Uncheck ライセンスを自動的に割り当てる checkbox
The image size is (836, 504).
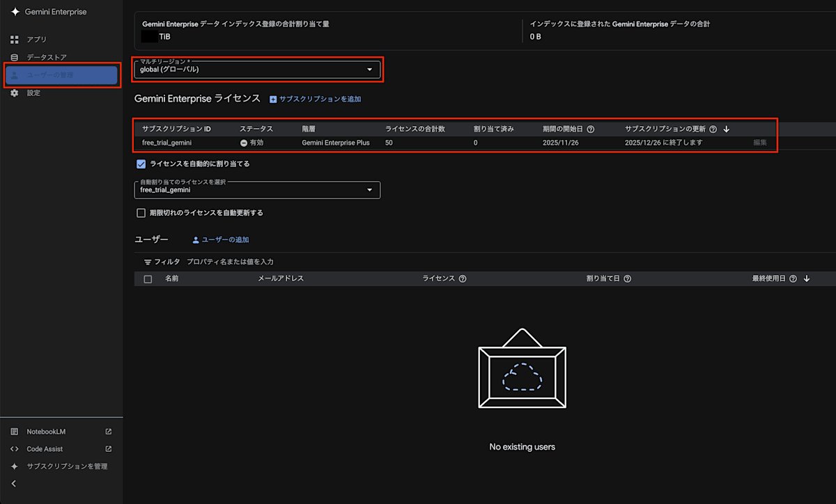coord(141,164)
